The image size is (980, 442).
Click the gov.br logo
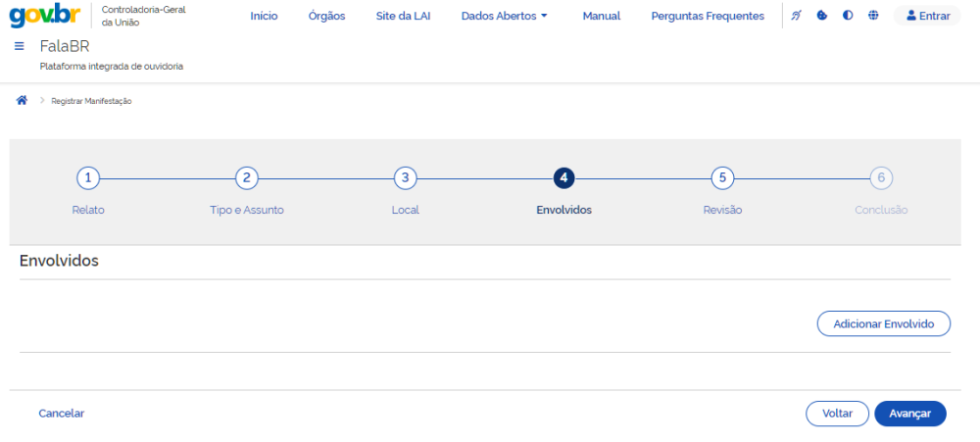point(45,16)
